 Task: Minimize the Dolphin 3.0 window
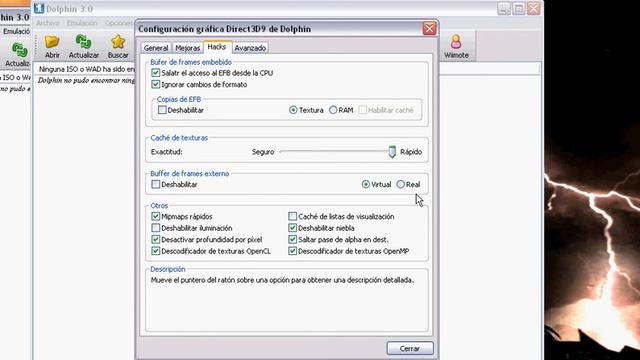click(x=503, y=8)
